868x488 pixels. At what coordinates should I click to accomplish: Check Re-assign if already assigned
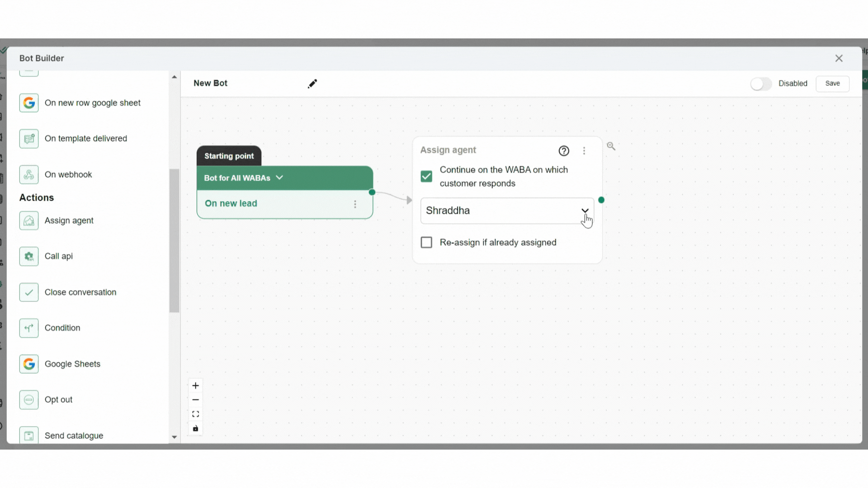click(x=426, y=243)
